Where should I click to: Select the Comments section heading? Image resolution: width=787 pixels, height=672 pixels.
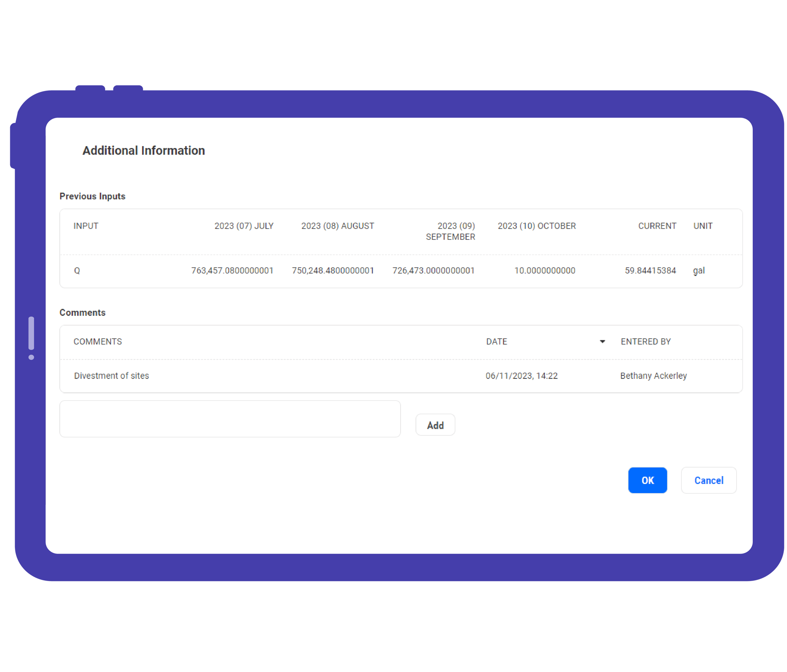click(83, 313)
